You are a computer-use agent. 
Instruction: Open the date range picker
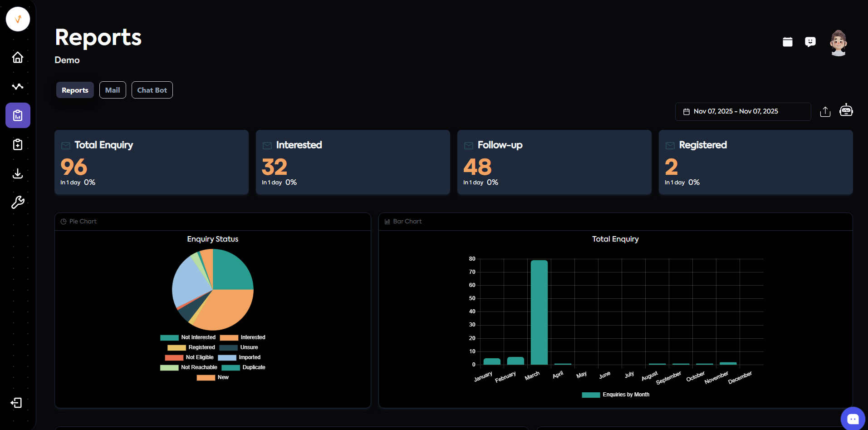click(x=743, y=112)
